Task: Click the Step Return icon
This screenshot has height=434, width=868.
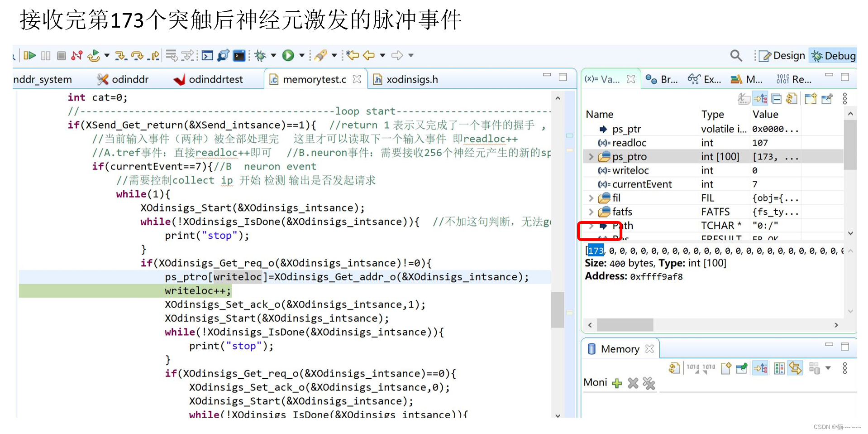Action: tap(153, 55)
